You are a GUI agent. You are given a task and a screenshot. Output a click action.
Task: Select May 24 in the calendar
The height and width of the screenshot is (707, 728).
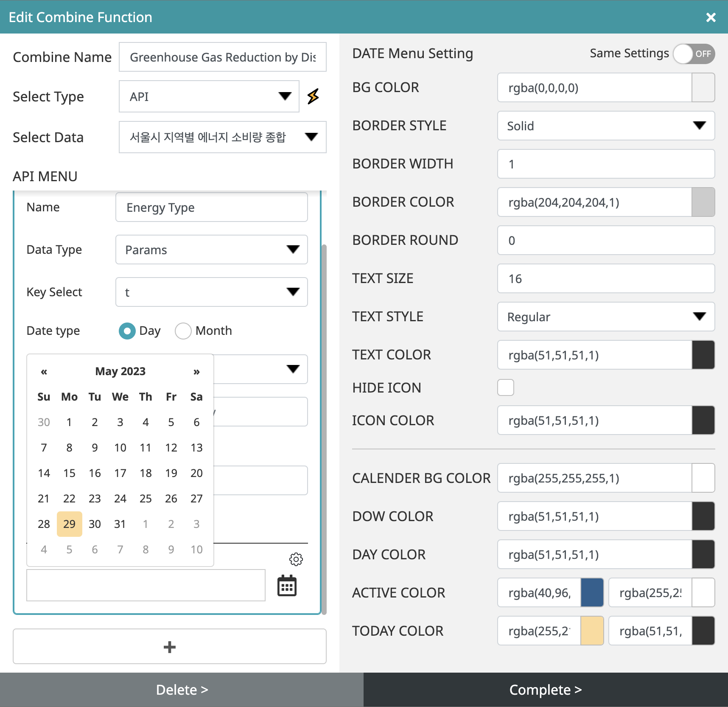(120, 499)
